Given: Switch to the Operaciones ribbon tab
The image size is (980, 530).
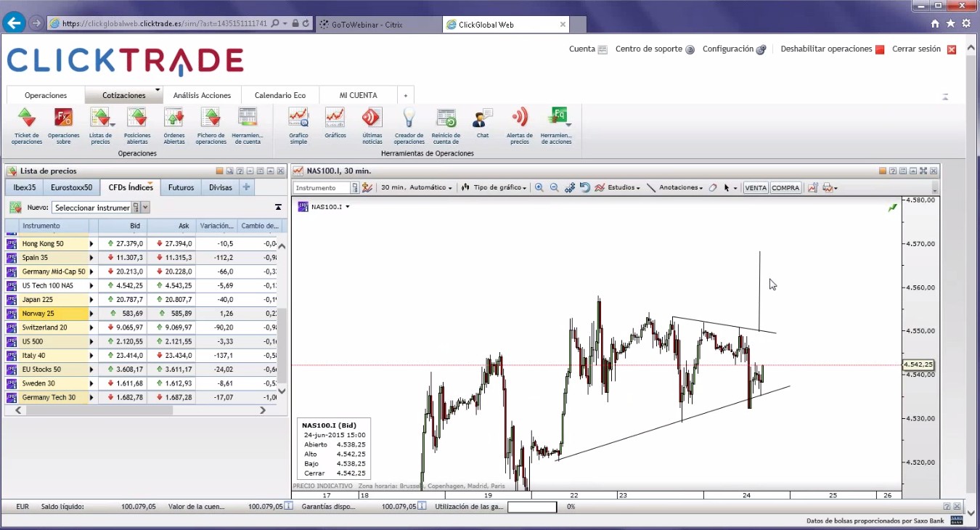Looking at the screenshot, I should [x=46, y=95].
